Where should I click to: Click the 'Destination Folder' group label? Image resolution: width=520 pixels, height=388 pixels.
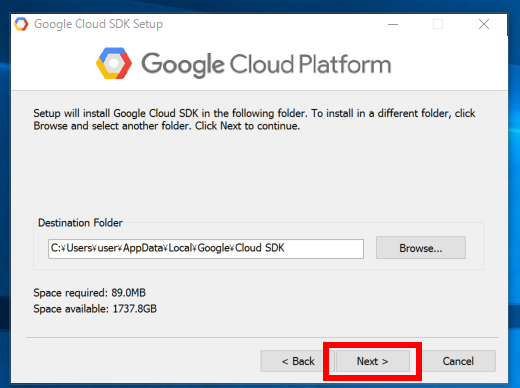[80, 223]
